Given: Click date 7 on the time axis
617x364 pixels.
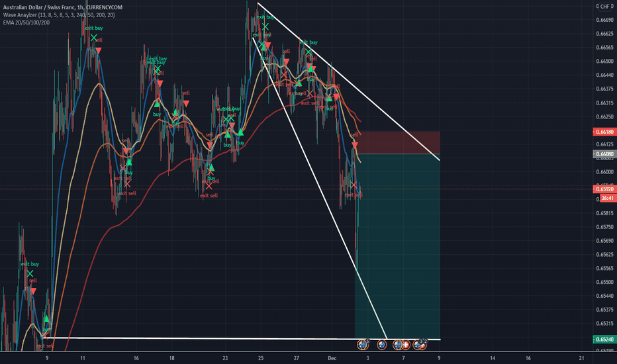Looking at the screenshot, I should click(x=403, y=358).
